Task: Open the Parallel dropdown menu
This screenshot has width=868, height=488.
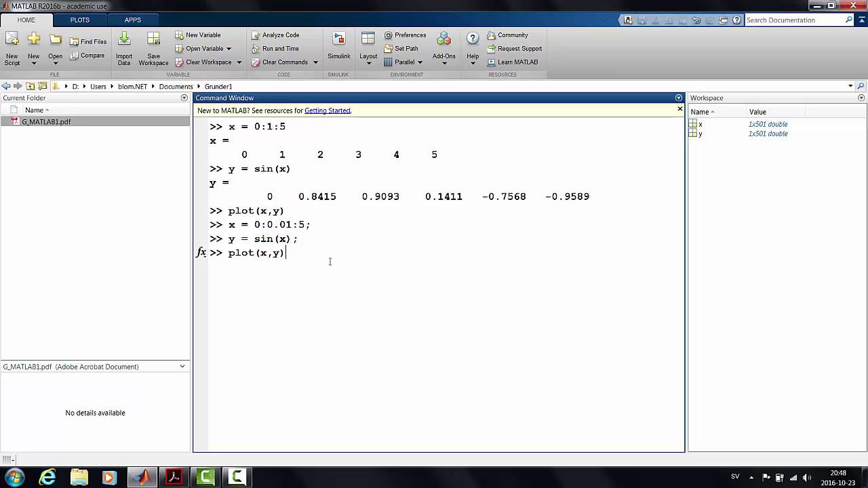Action: 420,62
